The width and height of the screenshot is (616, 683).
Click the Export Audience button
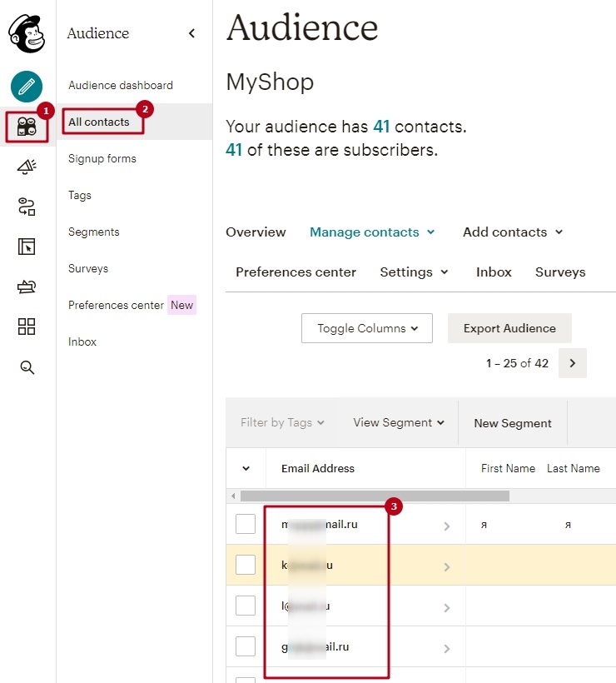[509, 328]
